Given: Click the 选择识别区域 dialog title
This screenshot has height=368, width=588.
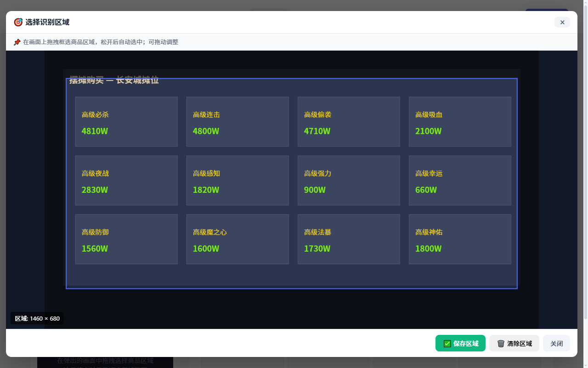Looking at the screenshot, I should tap(47, 22).
